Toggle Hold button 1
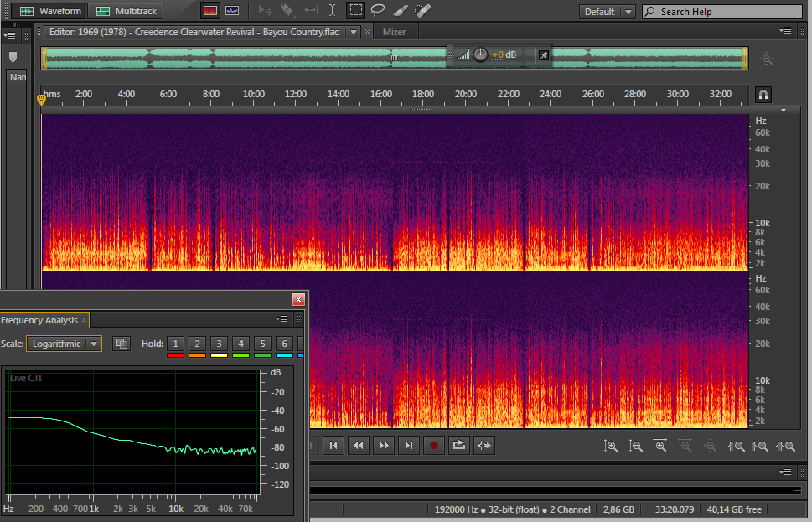The image size is (812, 522). click(x=175, y=344)
